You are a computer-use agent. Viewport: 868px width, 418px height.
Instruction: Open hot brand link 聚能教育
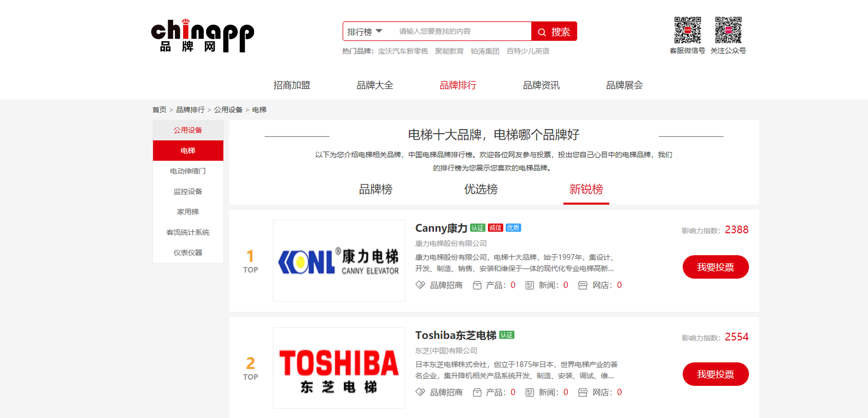[449, 51]
